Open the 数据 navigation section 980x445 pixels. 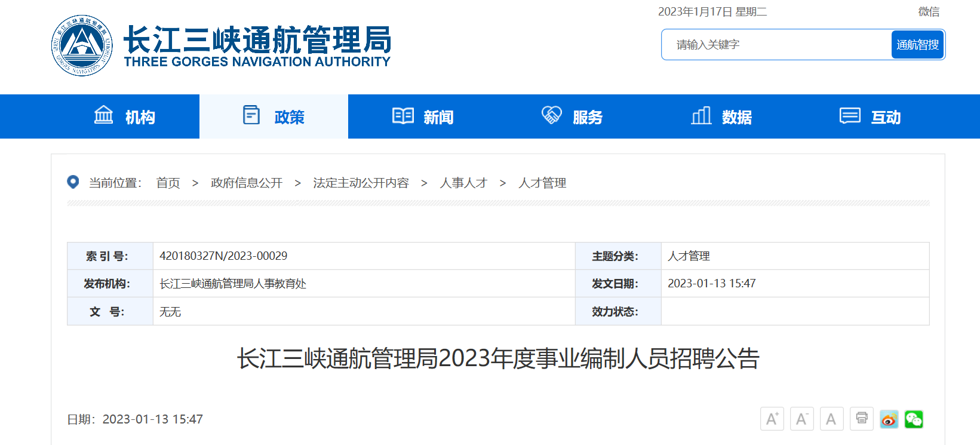pos(721,116)
